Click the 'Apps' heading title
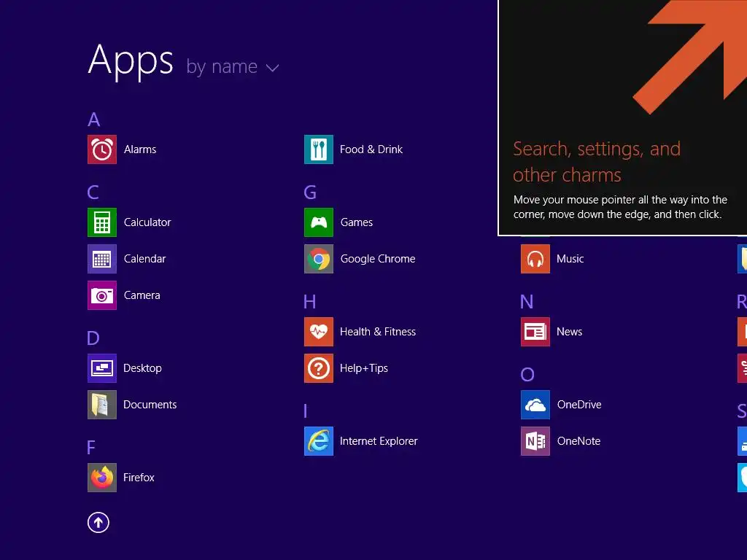747x560 pixels. click(x=131, y=61)
